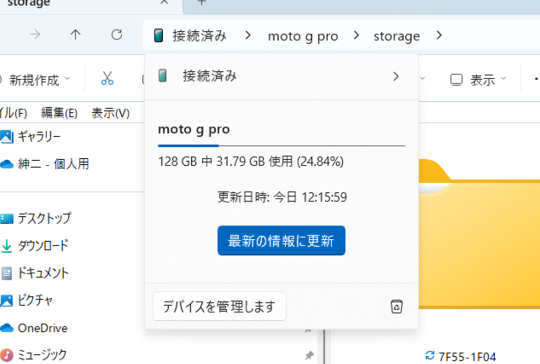The image size is (540, 364).
Task: Open the 7F55-1F04 yellow folder
Action: (x=479, y=234)
